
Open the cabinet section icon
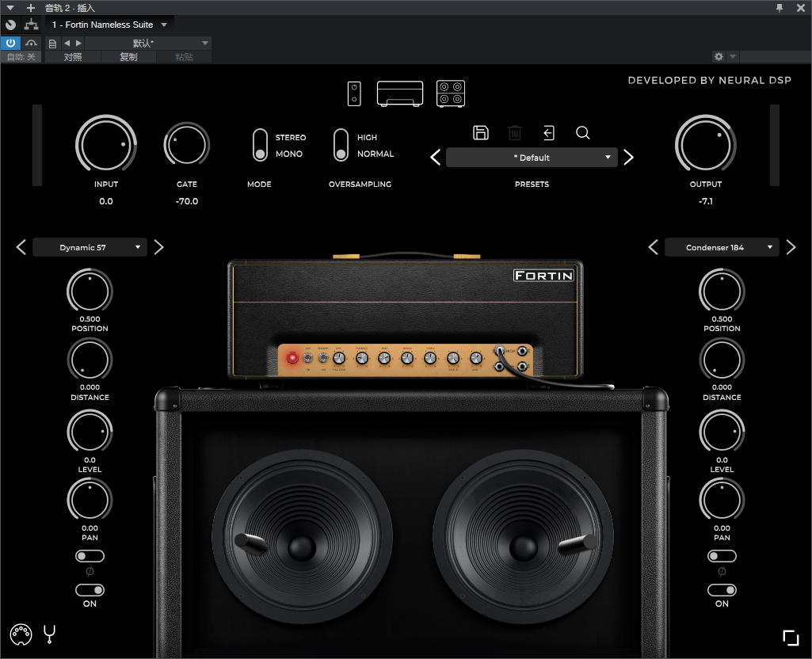coord(451,93)
